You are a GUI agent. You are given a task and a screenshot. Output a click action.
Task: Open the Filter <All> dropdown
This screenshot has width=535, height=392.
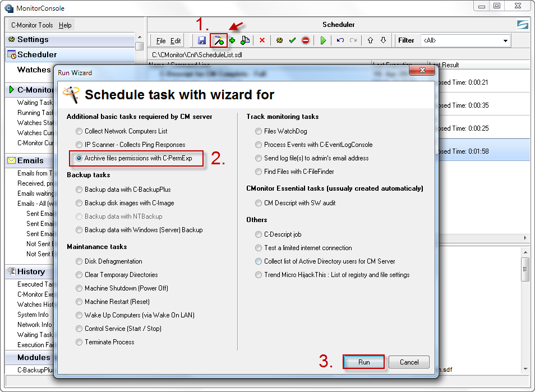465,40
